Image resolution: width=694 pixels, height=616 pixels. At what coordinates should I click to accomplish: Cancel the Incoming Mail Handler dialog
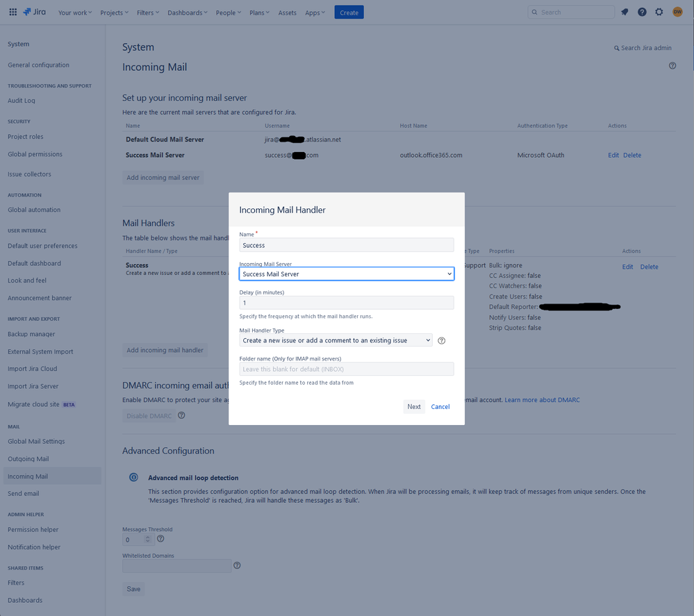440,406
